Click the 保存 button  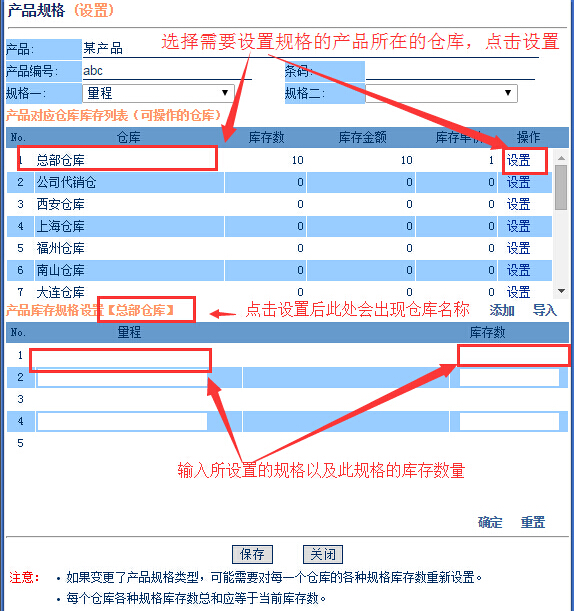(x=252, y=554)
